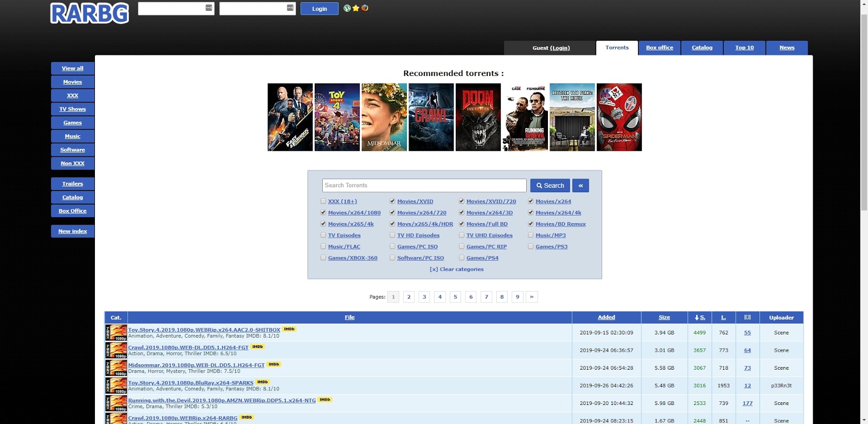Open Toy Story 4 recommended poster

337,117
